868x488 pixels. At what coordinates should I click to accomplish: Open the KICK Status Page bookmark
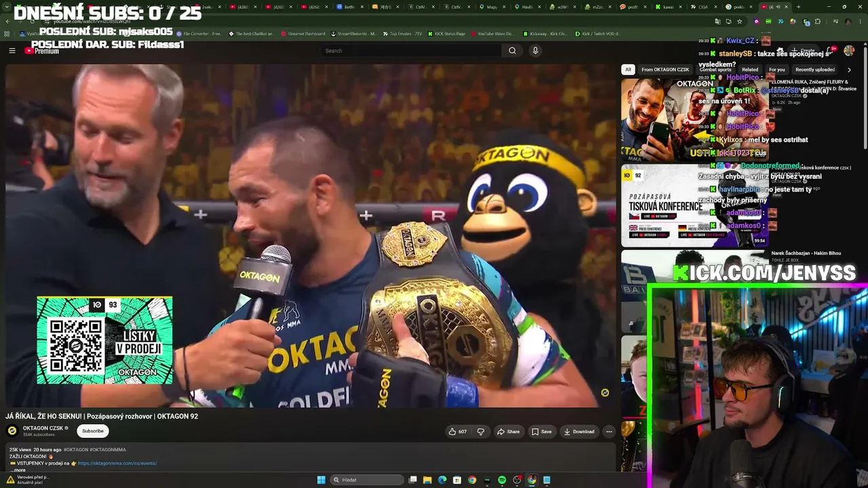tap(447, 33)
